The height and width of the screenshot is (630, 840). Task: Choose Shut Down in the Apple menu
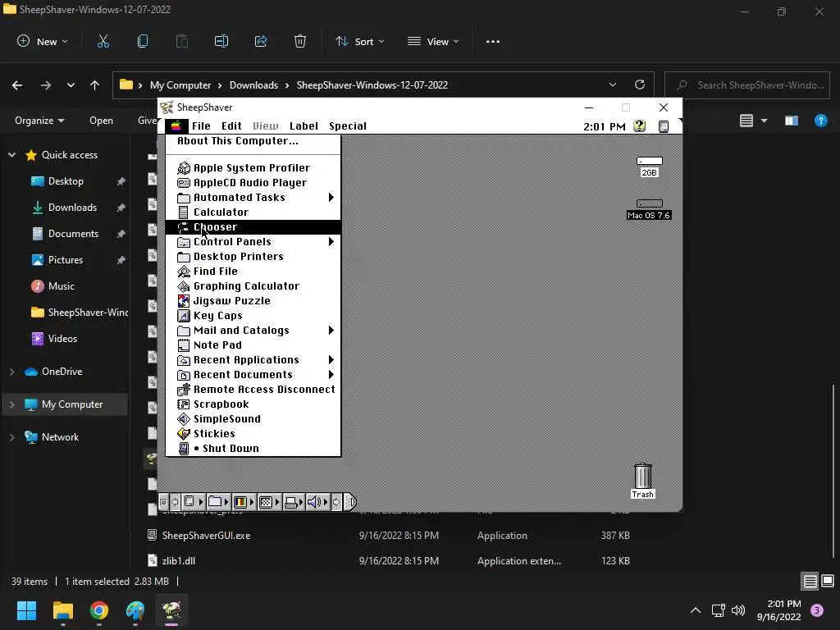point(253,449)
